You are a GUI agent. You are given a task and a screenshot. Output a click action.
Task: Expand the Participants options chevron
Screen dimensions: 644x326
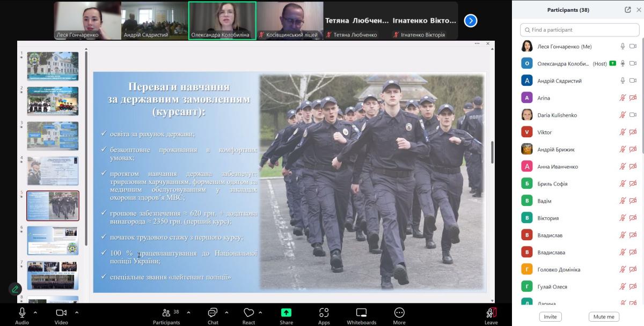187,312
